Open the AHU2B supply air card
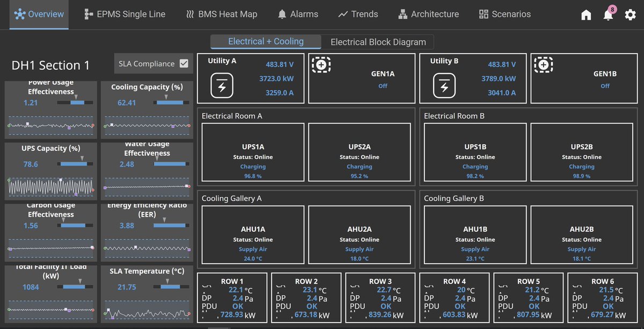The image size is (644, 329). click(582, 235)
